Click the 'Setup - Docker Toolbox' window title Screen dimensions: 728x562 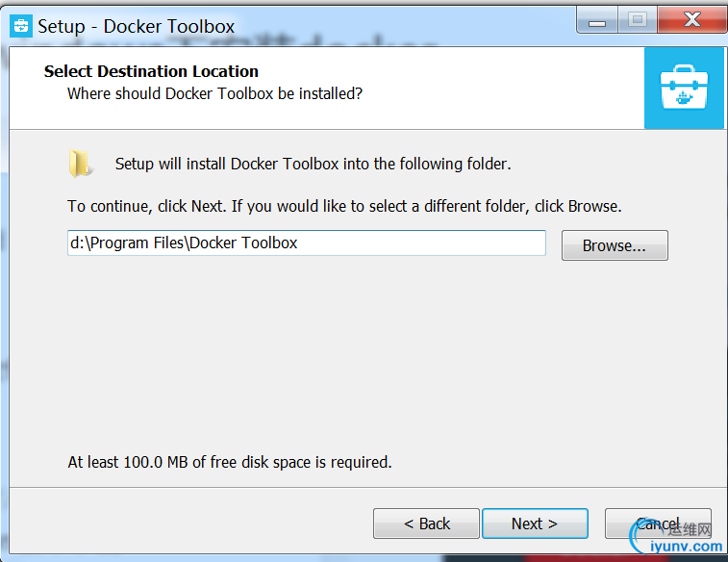coord(136,26)
